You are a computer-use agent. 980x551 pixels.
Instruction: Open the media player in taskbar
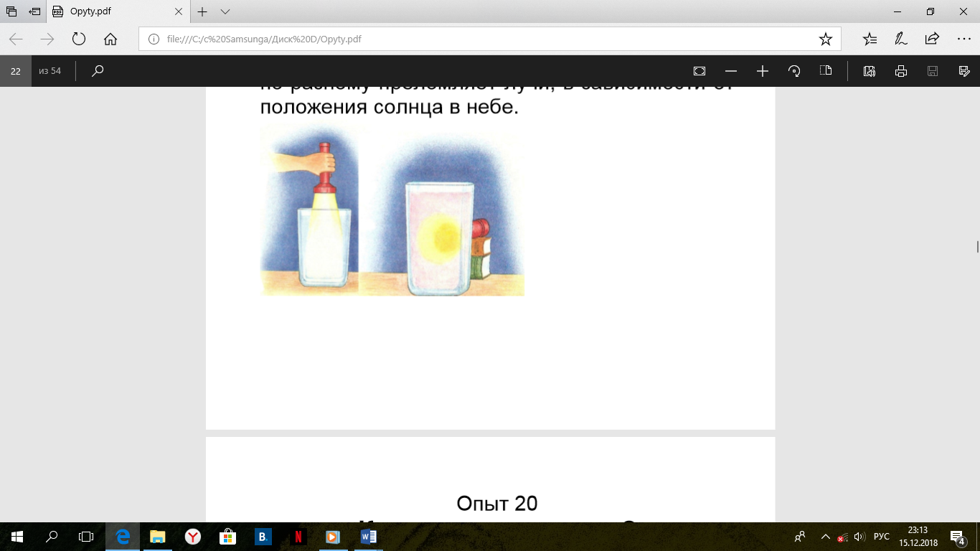point(331,537)
